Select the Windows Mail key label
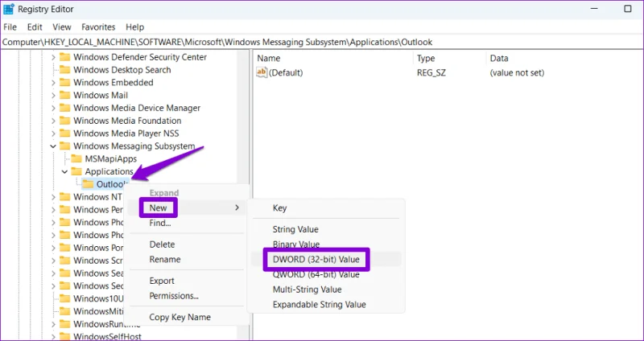This screenshot has width=644, height=341. pos(101,95)
